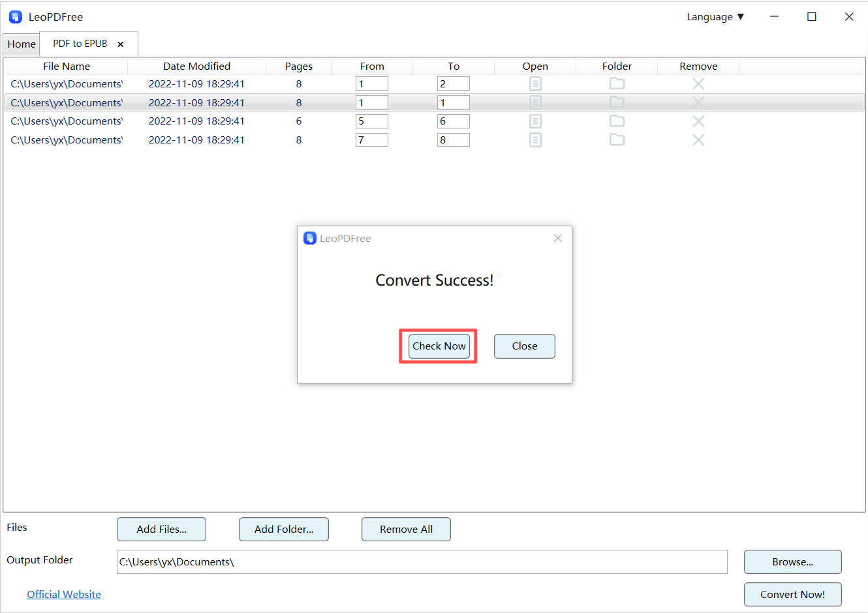Select the file path in the last row

(x=67, y=140)
